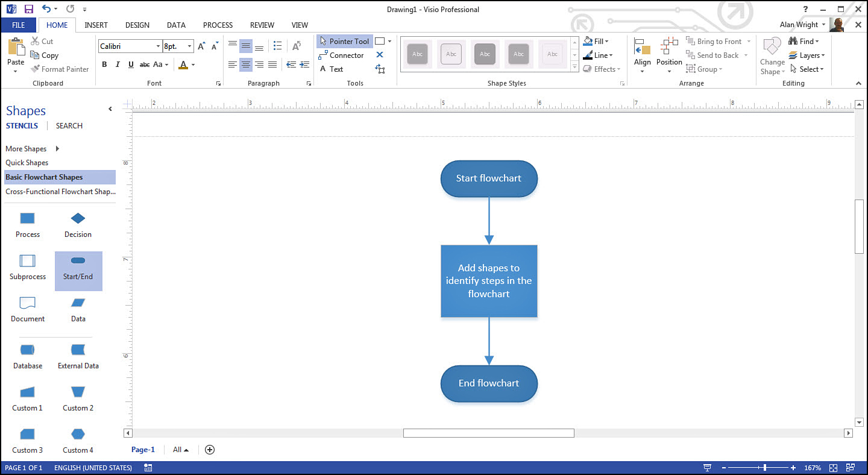Switch to the INSERT tab

(x=96, y=25)
